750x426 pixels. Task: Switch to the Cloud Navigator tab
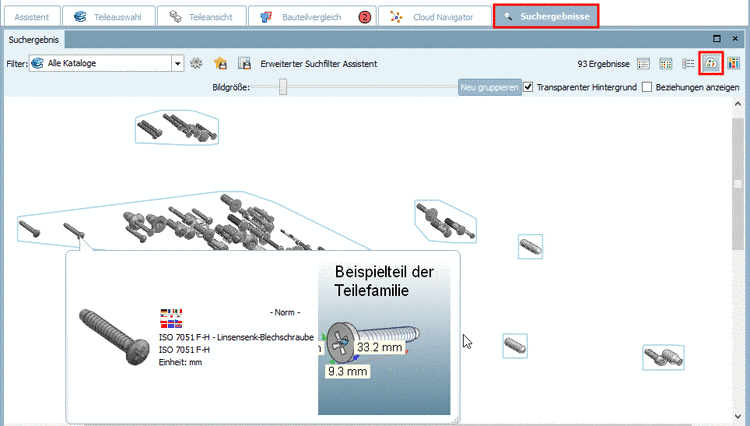click(434, 17)
